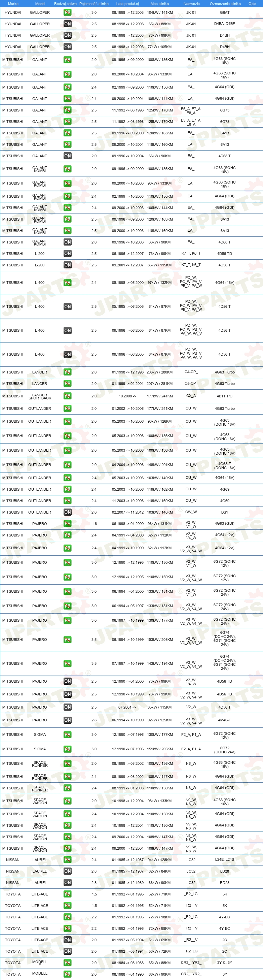Click the petrol icon in Space Runner 110kW/150KM row
Viewport: 263px width, 980px height.
tap(67, 788)
